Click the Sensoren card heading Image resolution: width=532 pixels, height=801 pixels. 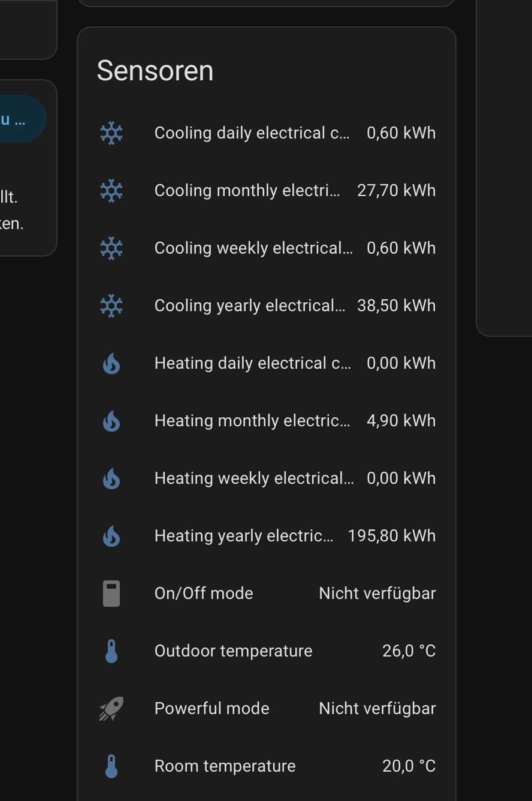point(155,71)
